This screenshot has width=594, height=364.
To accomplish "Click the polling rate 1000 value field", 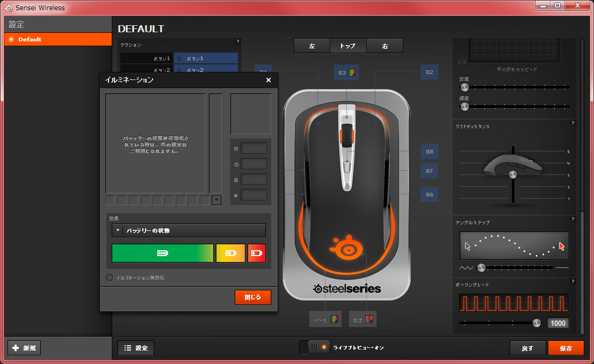I will (557, 323).
